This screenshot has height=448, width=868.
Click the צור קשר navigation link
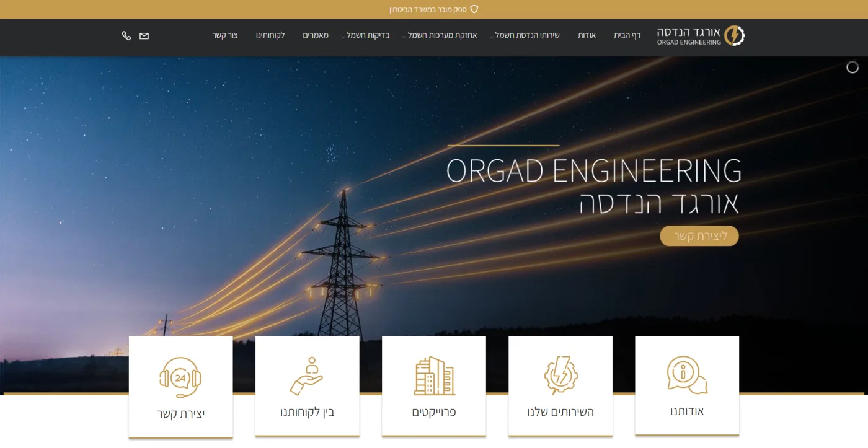225,36
